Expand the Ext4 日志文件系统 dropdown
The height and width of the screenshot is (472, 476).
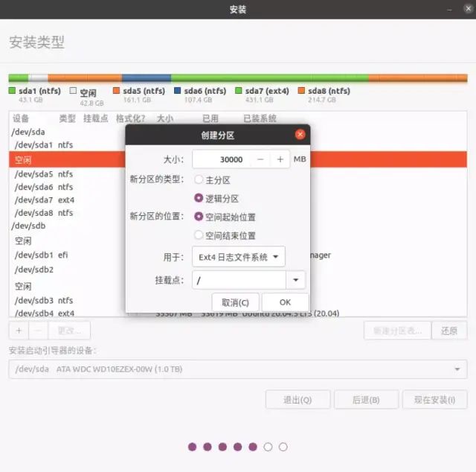coord(238,257)
